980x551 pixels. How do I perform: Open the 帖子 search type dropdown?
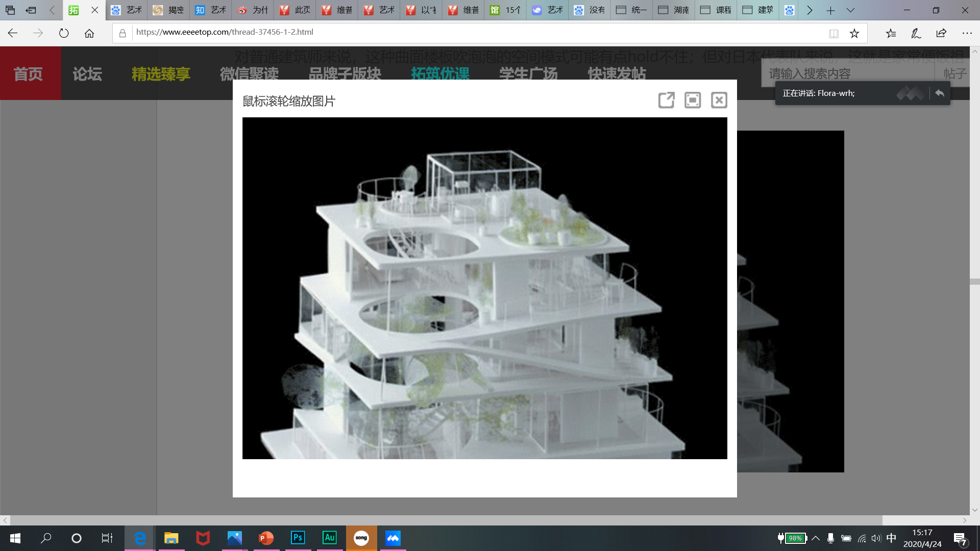pyautogui.click(x=954, y=73)
